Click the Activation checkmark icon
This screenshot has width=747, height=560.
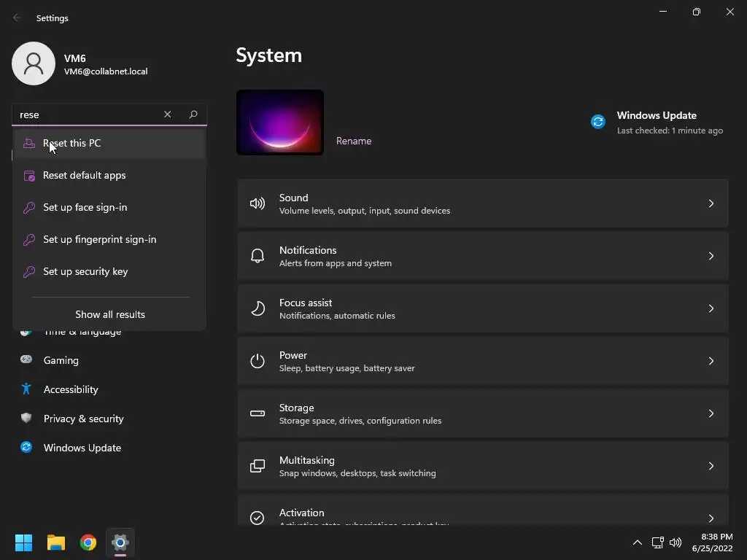click(x=258, y=518)
